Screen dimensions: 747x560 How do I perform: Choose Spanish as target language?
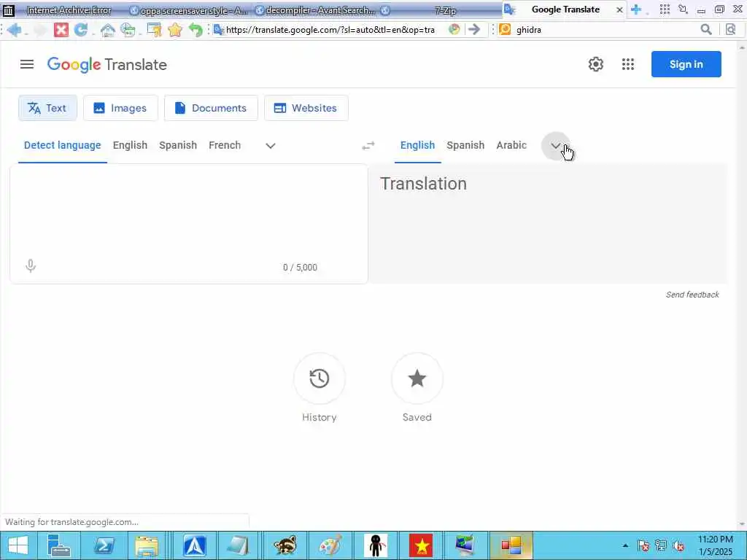(465, 145)
